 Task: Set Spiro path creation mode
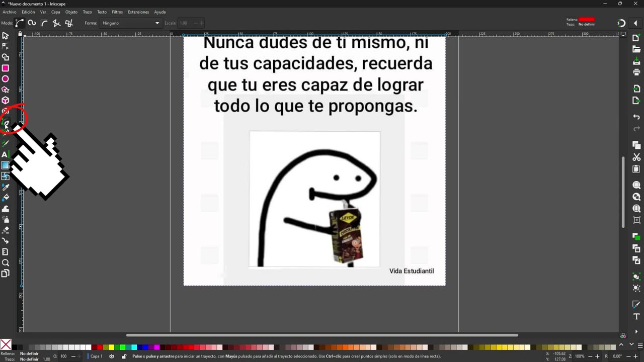click(x=32, y=23)
